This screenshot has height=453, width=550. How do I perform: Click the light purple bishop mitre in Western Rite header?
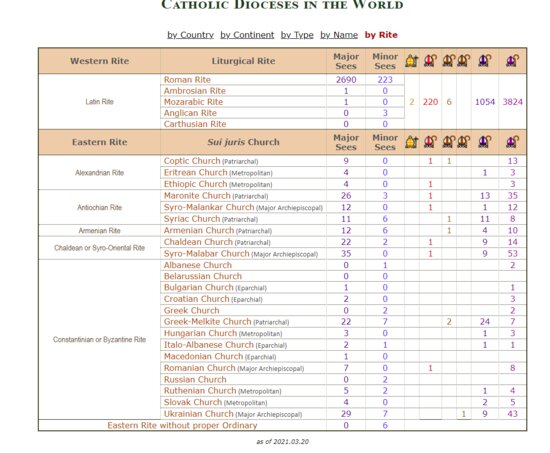[512, 61]
